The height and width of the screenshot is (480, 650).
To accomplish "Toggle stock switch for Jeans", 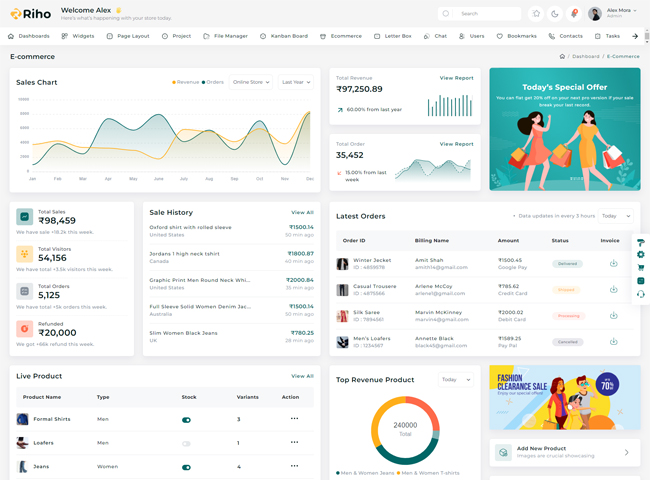I will coord(186,467).
